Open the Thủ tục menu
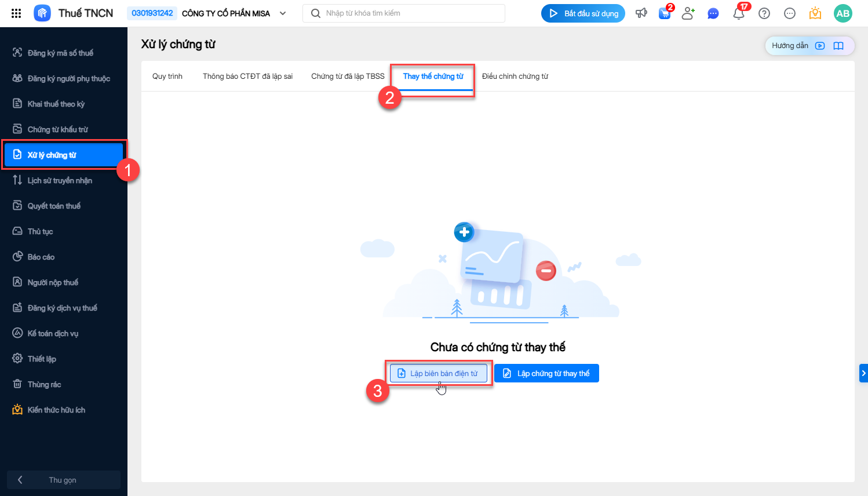 tap(64, 231)
